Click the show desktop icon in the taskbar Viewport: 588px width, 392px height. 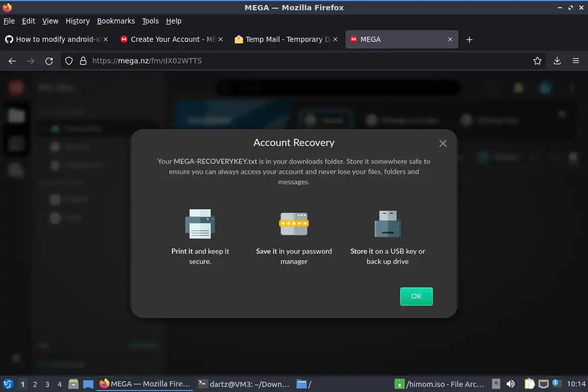(x=88, y=384)
